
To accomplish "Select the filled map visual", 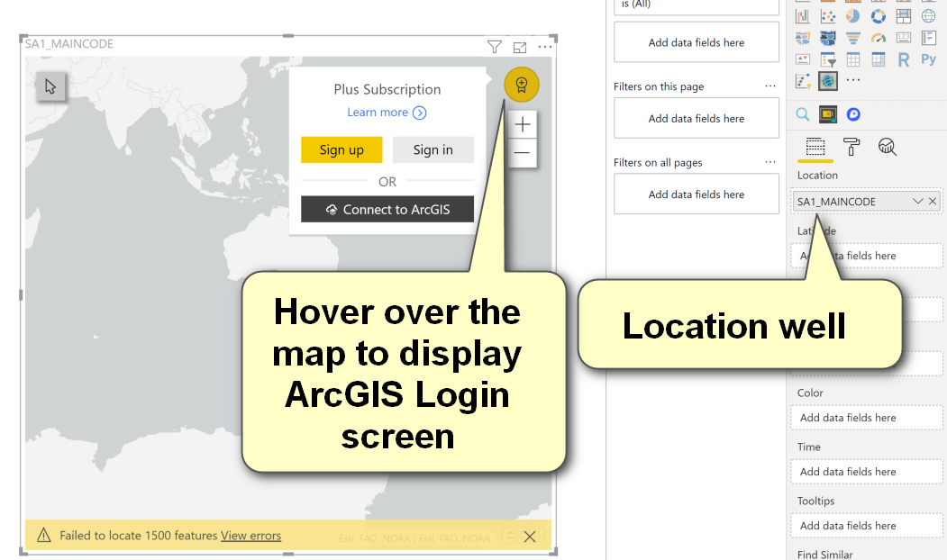I will pos(803,38).
